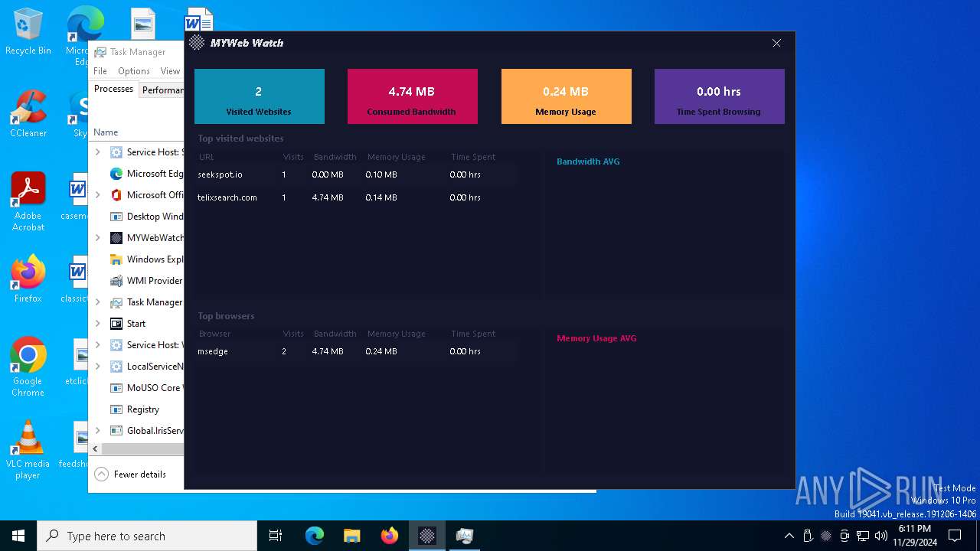The height and width of the screenshot is (551, 980).
Task: Launch Firefox from the desktop icon
Action: pos(28,279)
